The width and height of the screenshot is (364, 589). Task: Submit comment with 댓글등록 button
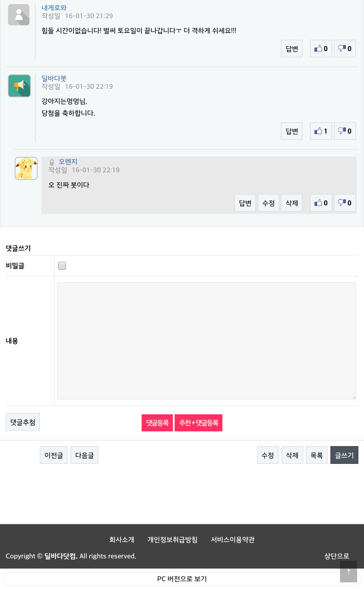tap(157, 423)
